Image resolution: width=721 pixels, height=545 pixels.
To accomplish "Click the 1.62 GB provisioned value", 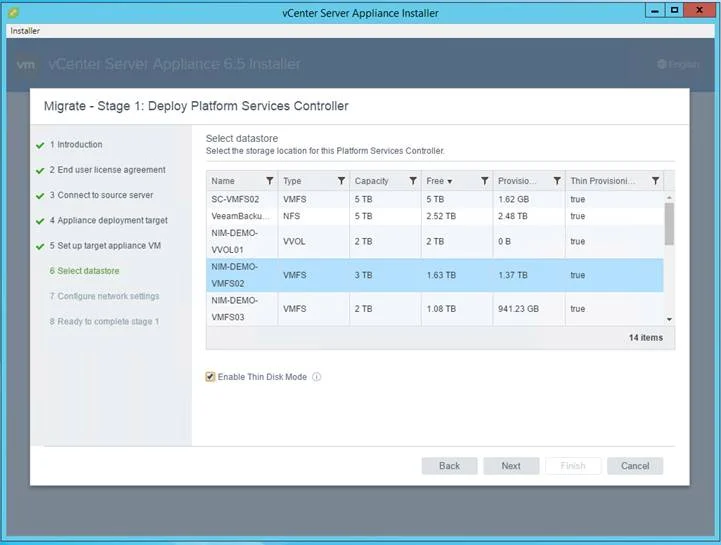I will click(514, 199).
